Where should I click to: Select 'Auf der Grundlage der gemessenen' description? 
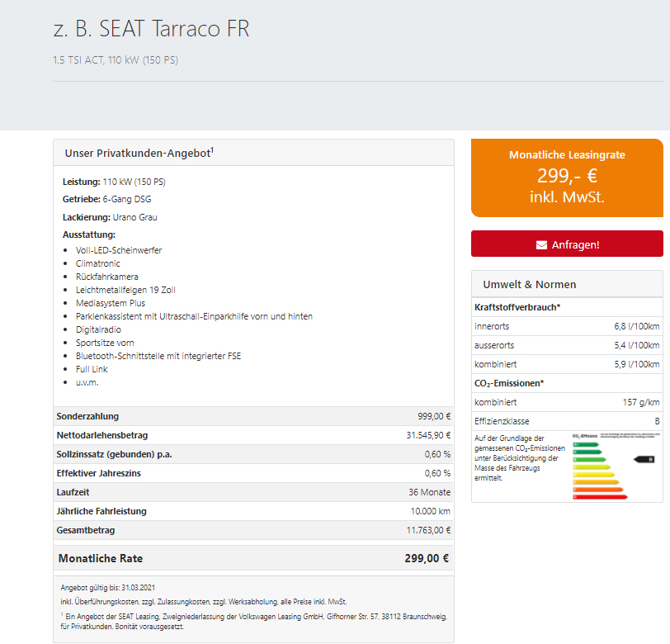tap(520, 458)
